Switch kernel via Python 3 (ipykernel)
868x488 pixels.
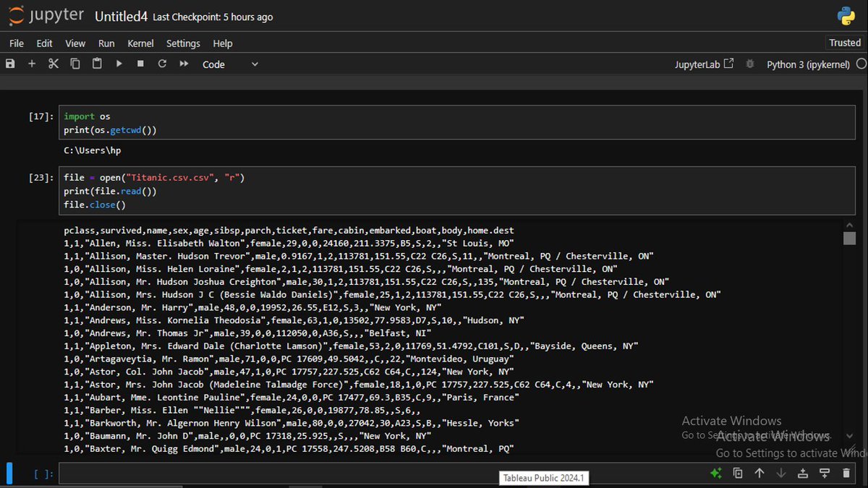pyautogui.click(x=808, y=64)
